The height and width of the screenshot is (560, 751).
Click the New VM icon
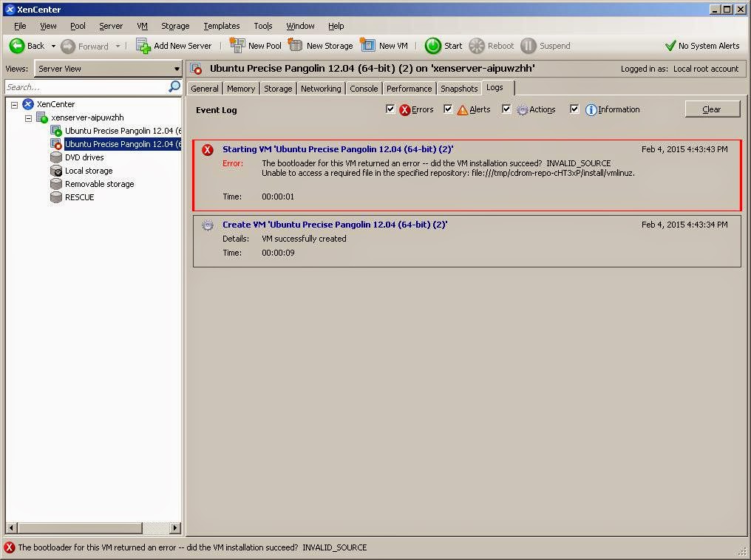point(367,45)
